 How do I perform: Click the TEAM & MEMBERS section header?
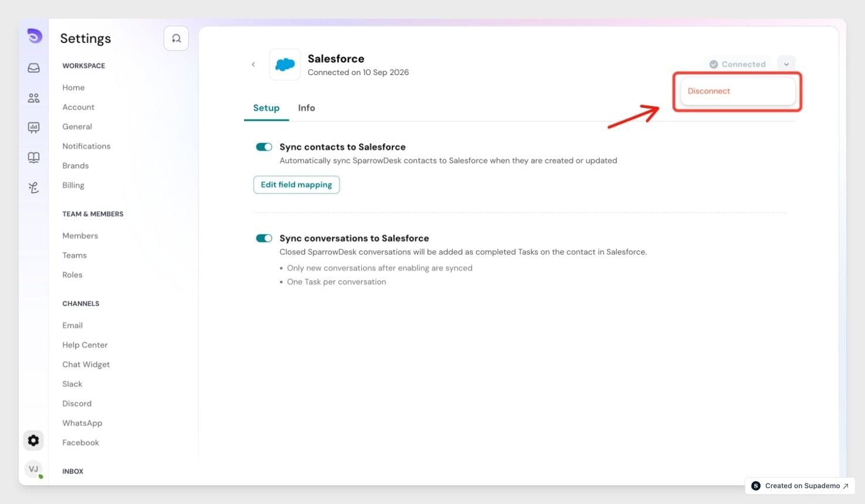93,214
